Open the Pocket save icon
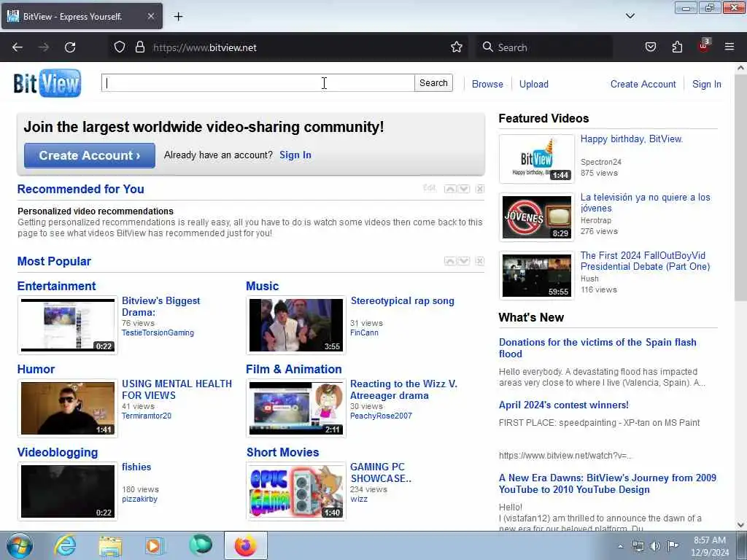This screenshot has height=560, width=747. [x=650, y=47]
